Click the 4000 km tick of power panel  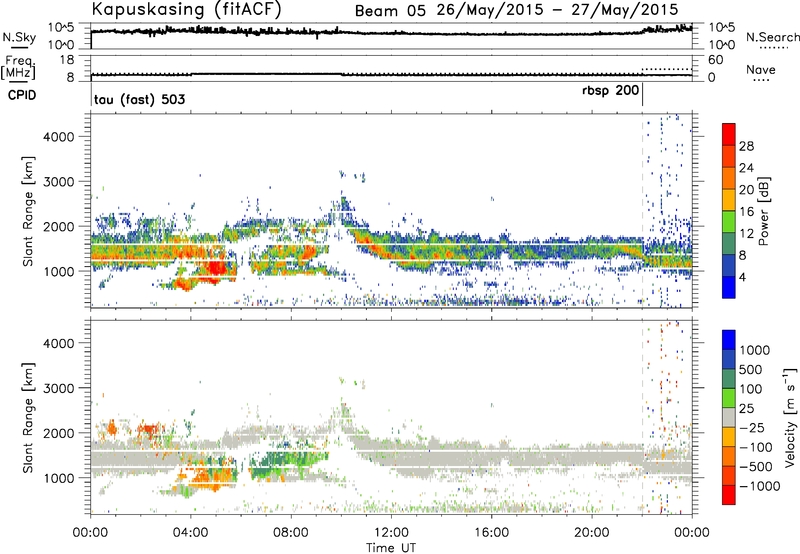pyautogui.click(x=59, y=137)
